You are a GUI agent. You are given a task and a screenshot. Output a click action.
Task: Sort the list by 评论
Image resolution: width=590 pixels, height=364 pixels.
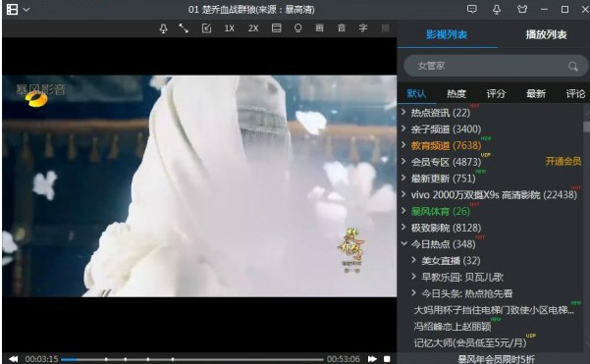pyautogui.click(x=575, y=93)
